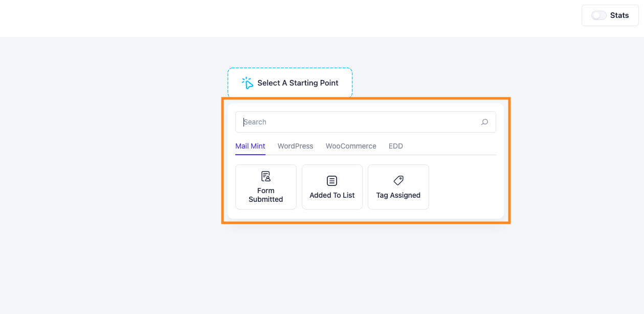The image size is (644, 314).
Task: Click the Form Submitted form icon
Action: 266,177
